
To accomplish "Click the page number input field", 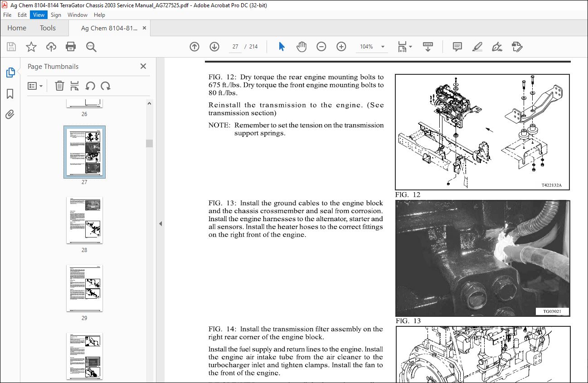I will pos(235,47).
